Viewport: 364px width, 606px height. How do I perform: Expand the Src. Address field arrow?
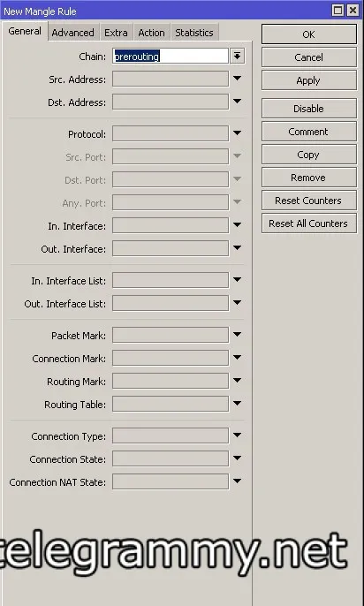coord(238,79)
